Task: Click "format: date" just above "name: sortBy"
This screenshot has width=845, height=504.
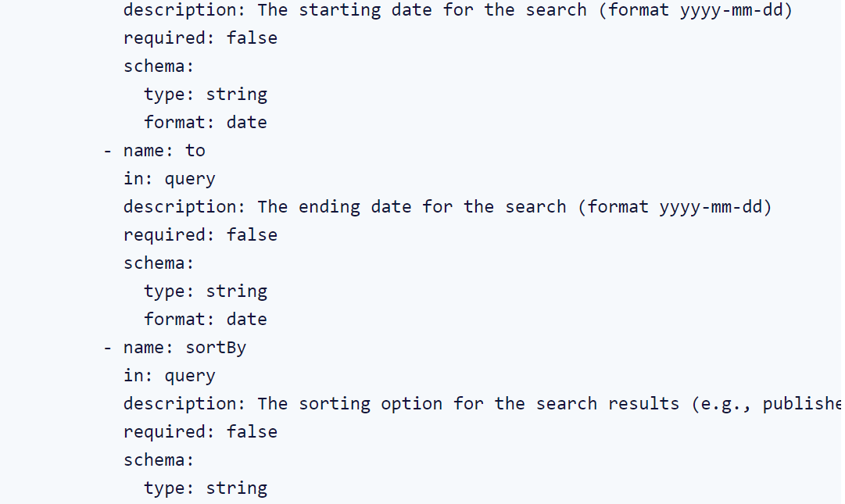Action: 206,320
